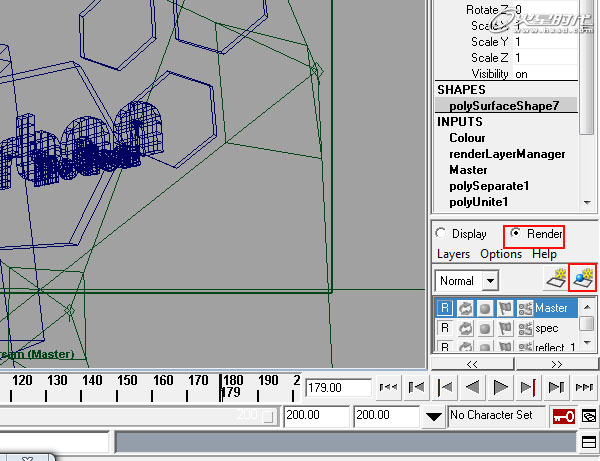The image size is (600, 461).
Task: Open render settings icon on Master layer
Action: point(525,308)
